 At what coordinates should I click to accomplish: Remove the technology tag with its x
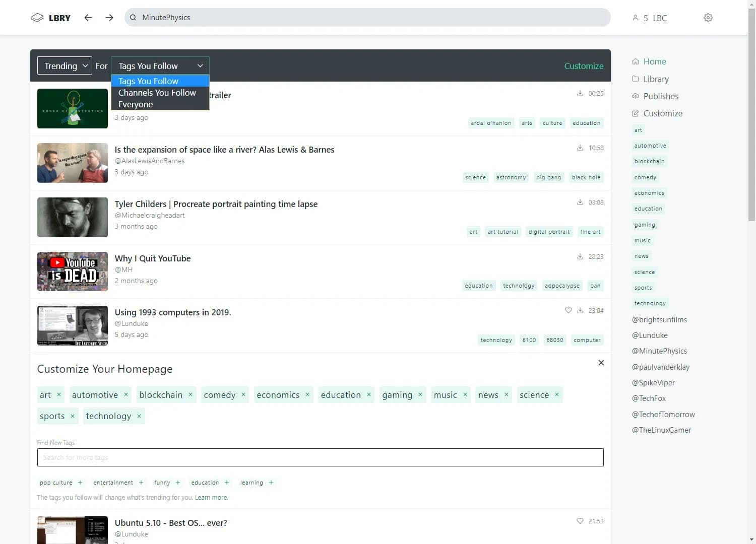point(139,416)
